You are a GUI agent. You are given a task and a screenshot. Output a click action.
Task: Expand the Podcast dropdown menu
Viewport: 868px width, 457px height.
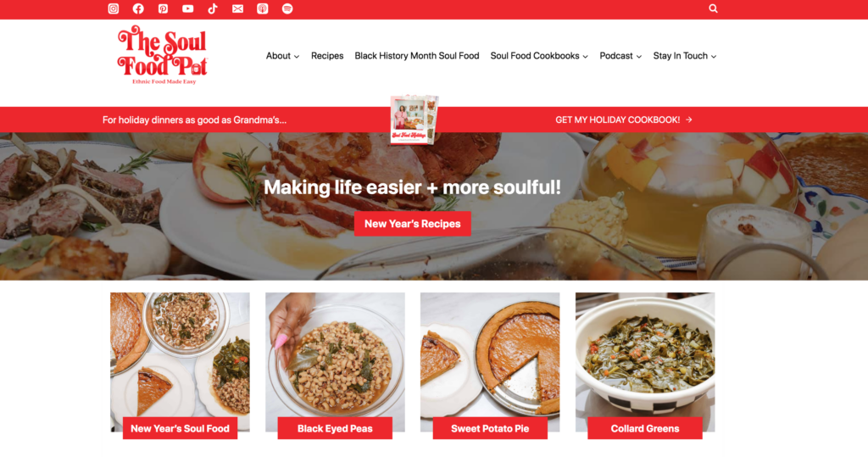pyautogui.click(x=620, y=56)
